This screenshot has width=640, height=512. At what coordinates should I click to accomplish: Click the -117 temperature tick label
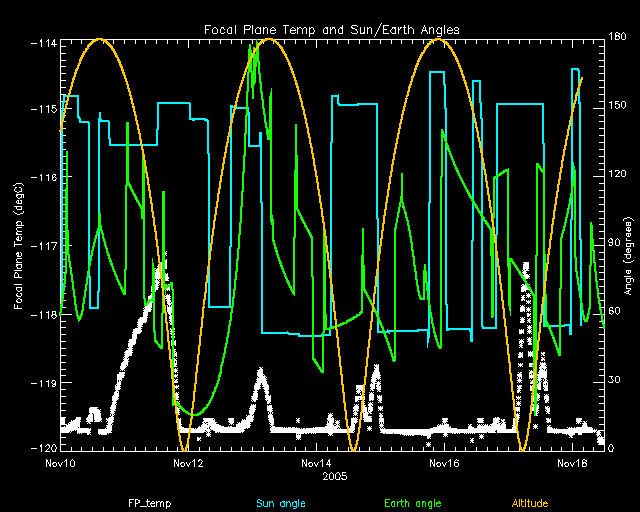pos(42,245)
